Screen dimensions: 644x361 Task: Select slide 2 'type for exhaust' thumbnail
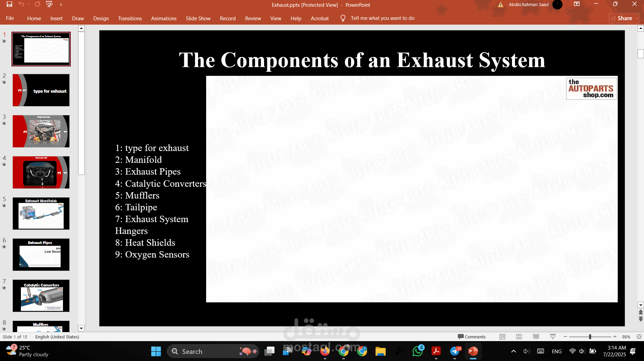(x=41, y=90)
